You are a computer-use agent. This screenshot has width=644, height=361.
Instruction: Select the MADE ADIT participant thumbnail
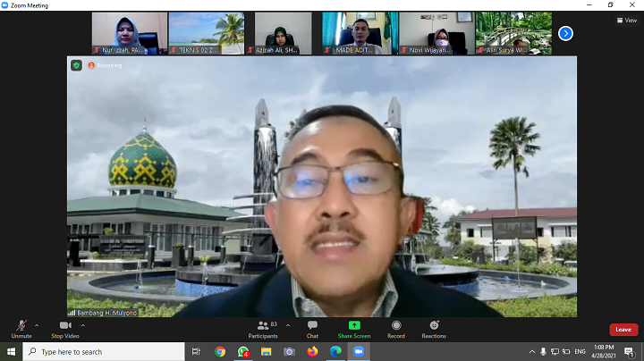360,33
